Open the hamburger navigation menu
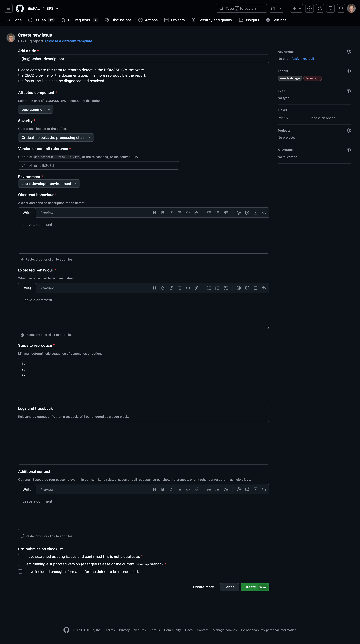The height and width of the screenshot is (644, 360). coord(8,8)
